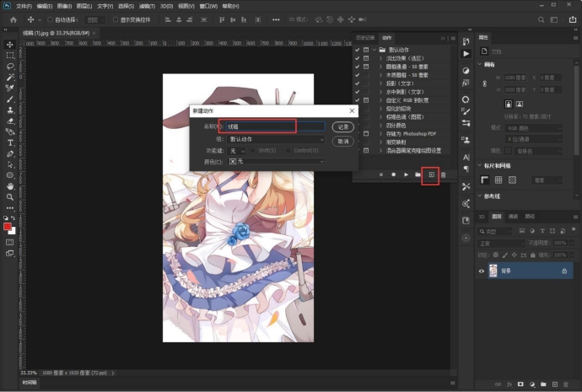Toggle checkmark for 默认动作 set
Viewport: 582px width, 392px height.
point(357,50)
